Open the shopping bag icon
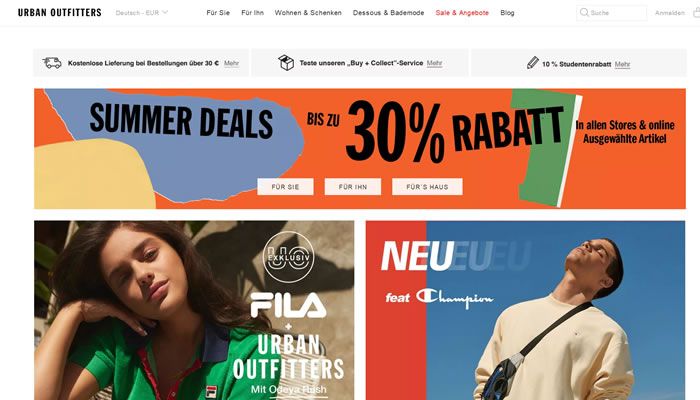The image size is (700, 400). point(696,12)
